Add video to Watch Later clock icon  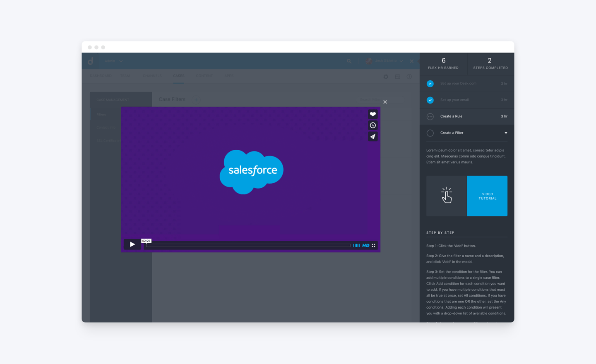click(373, 125)
